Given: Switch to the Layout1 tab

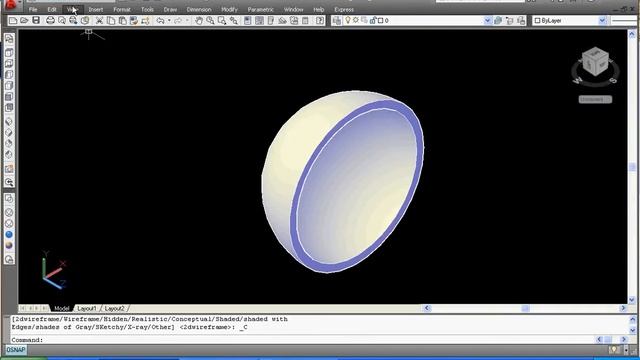Looking at the screenshot, I should [87, 308].
